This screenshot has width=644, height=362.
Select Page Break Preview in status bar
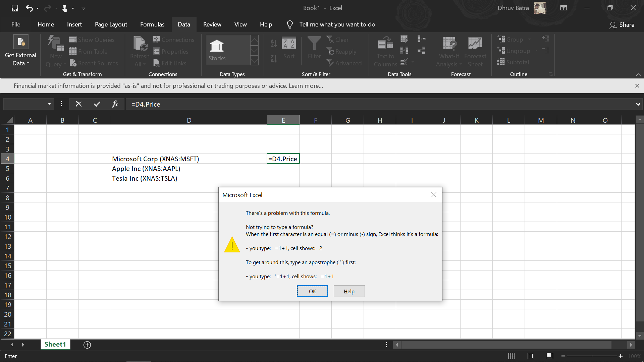tap(549, 356)
